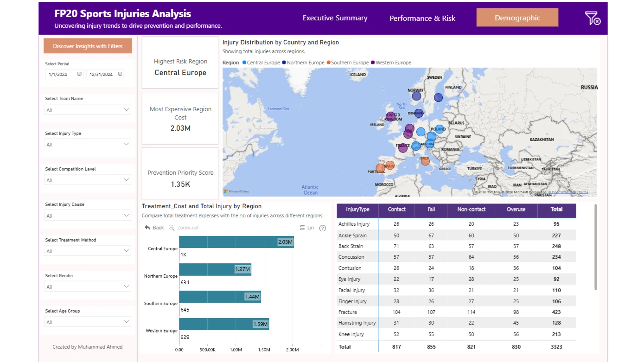The image size is (644, 362).
Task: Click the injury table vertical scrollbar
Action: point(596,247)
